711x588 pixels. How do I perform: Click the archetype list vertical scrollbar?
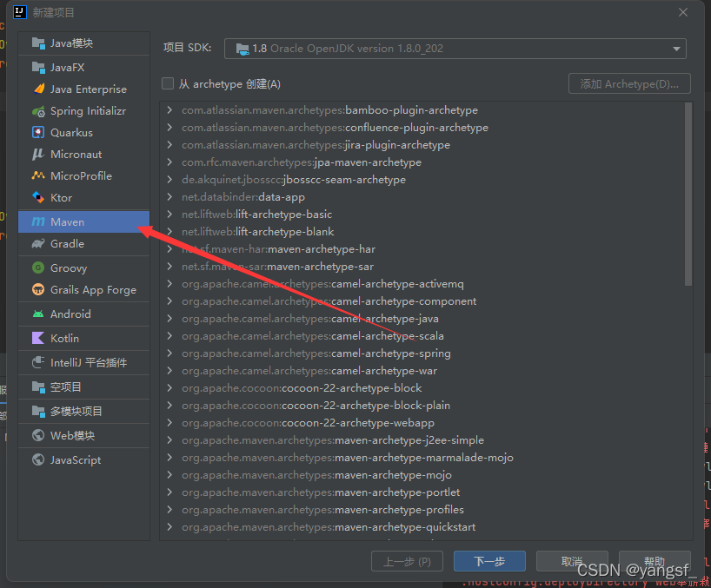tap(688, 195)
